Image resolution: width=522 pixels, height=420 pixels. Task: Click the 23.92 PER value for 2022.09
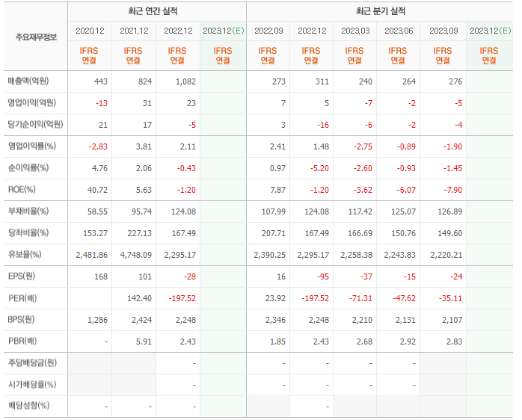(276, 298)
